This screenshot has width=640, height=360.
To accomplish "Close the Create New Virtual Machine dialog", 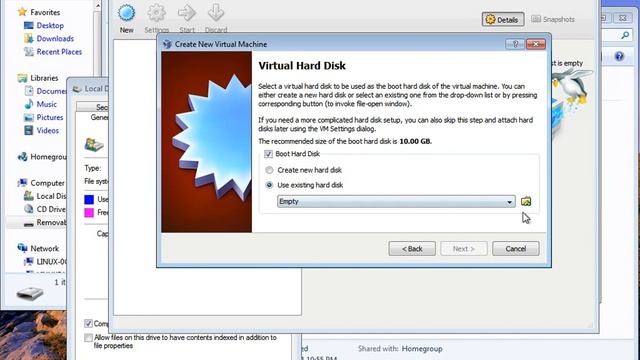I will 536,44.
